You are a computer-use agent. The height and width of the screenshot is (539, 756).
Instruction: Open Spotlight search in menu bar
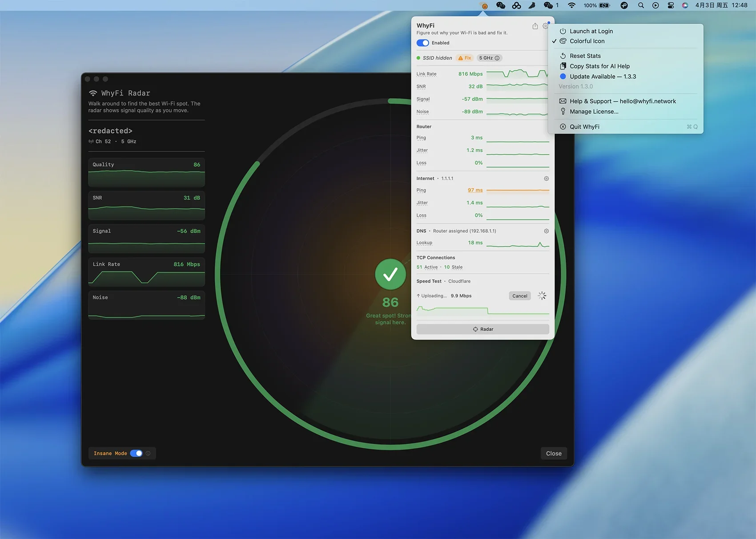click(641, 5)
